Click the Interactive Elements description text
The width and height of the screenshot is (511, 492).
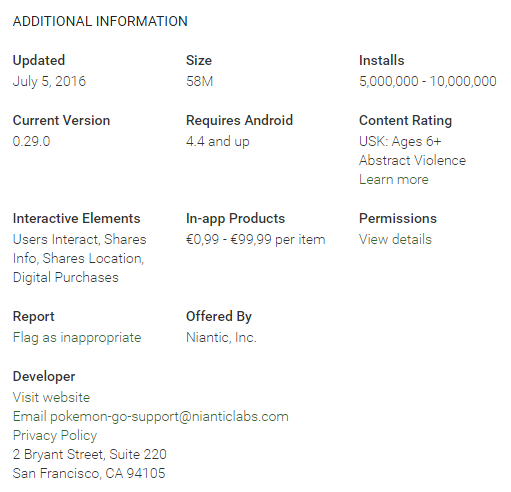[x=79, y=258]
